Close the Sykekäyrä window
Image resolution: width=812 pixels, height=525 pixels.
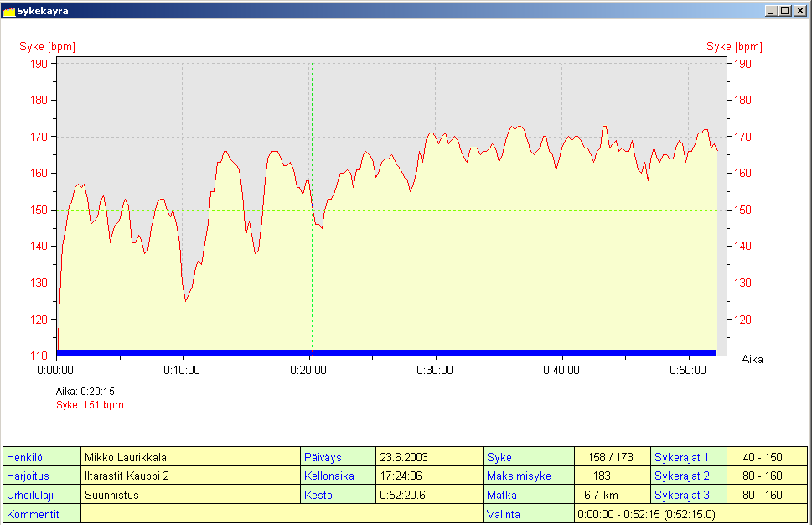pyautogui.click(x=799, y=11)
